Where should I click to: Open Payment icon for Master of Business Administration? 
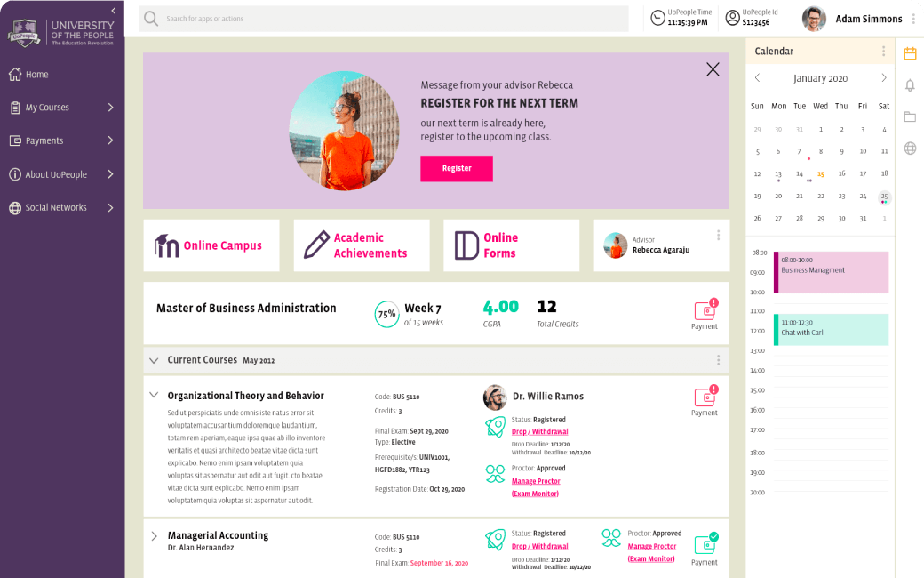click(705, 315)
